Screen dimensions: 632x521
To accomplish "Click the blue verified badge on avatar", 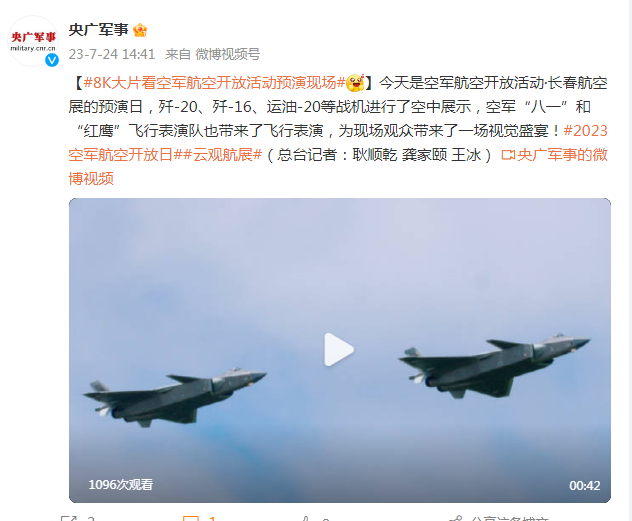I will [52, 60].
